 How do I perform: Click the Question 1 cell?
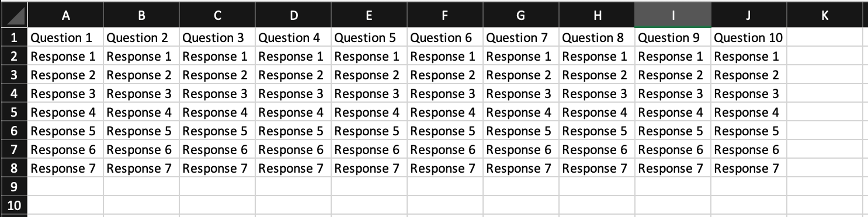[65, 38]
